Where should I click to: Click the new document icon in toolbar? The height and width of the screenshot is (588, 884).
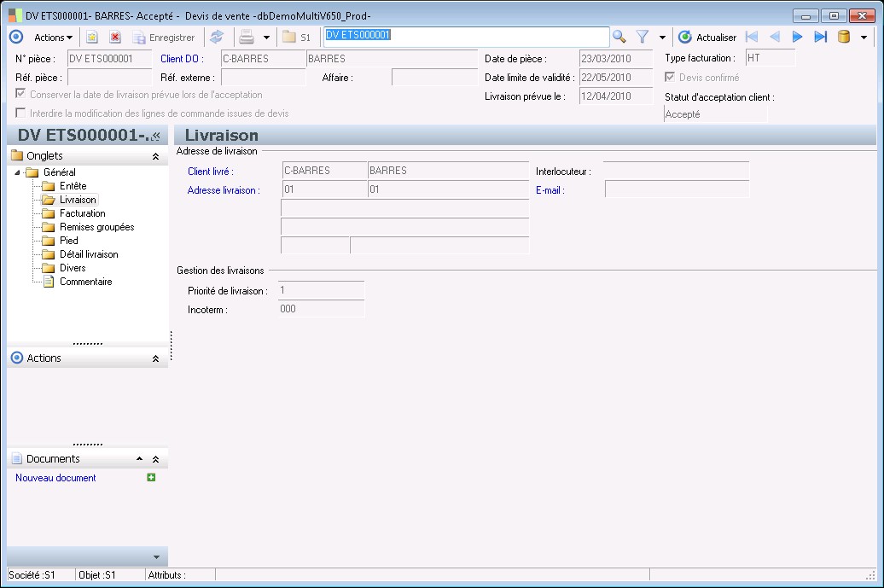(92, 38)
